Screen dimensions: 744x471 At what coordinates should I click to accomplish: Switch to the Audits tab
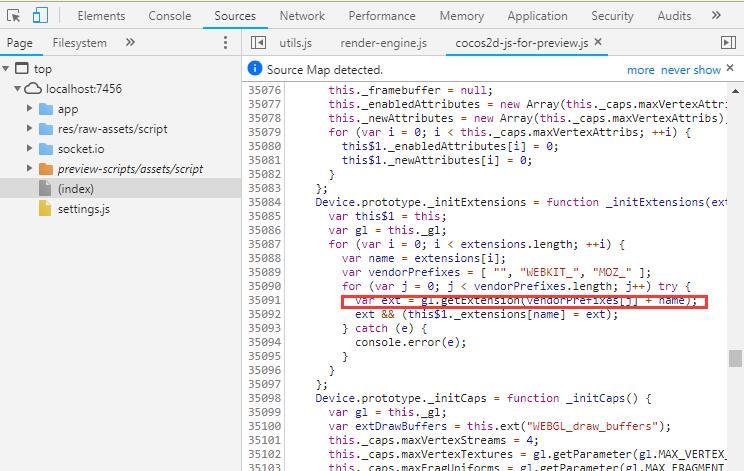pos(674,16)
